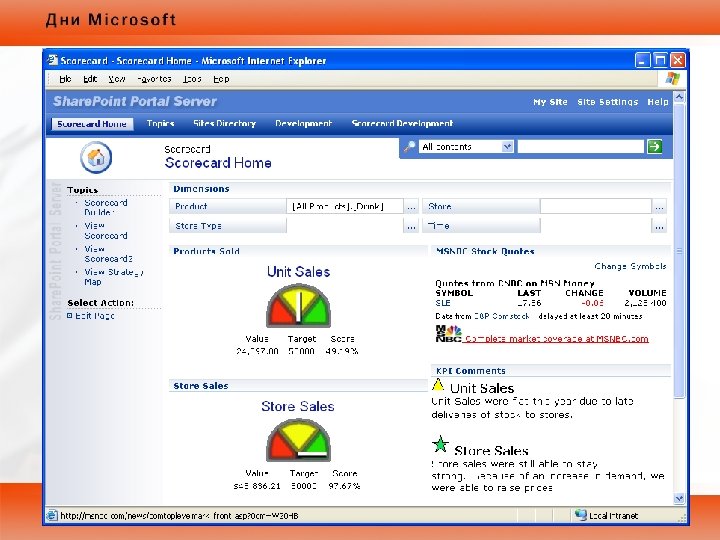Click yellow triangle Unit Sales indicator
This screenshot has height=540, width=720.
click(x=438, y=385)
